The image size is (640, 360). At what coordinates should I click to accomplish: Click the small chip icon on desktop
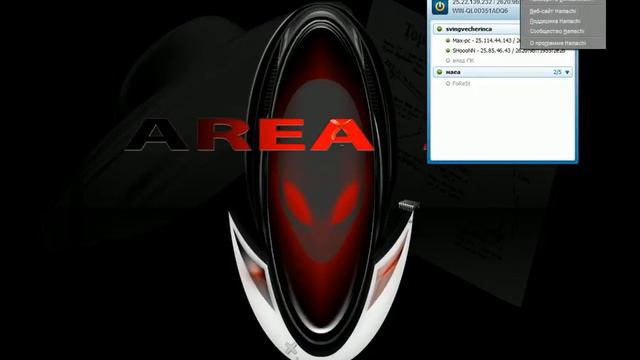(409, 204)
